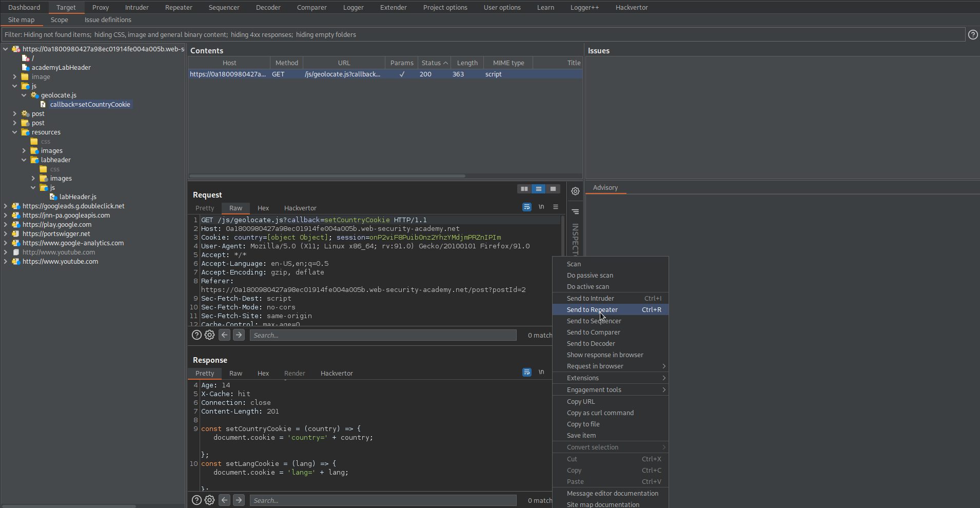The image size is (980, 508).
Task: Sort contents by the Length column header
Action: pyautogui.click(x=467, y=63)
